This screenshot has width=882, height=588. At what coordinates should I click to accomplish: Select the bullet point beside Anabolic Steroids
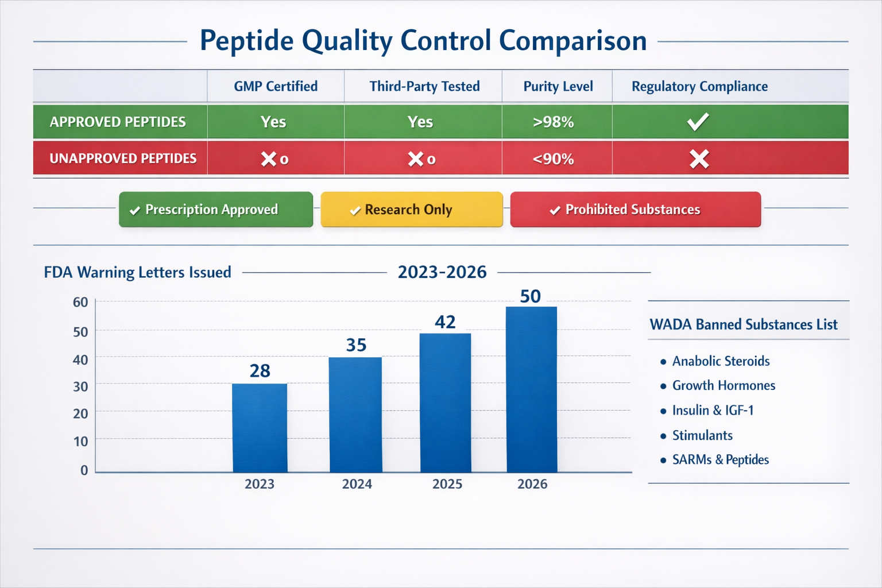(663, 362)
